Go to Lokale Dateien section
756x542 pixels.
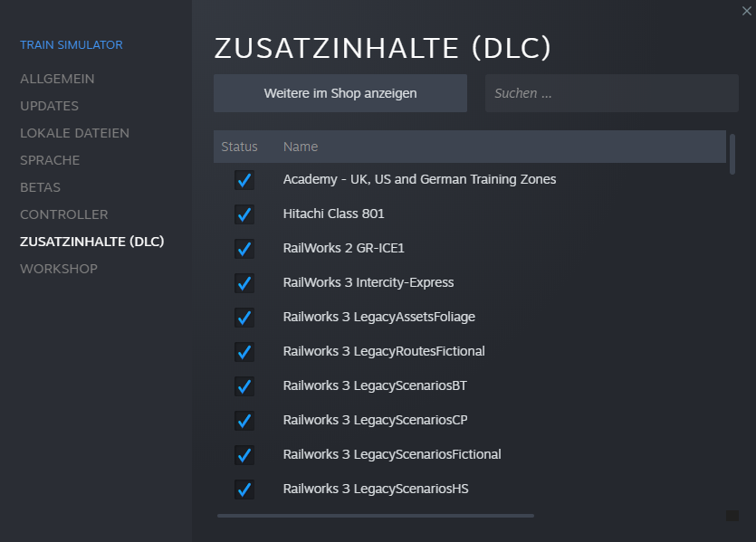(74, 133)
